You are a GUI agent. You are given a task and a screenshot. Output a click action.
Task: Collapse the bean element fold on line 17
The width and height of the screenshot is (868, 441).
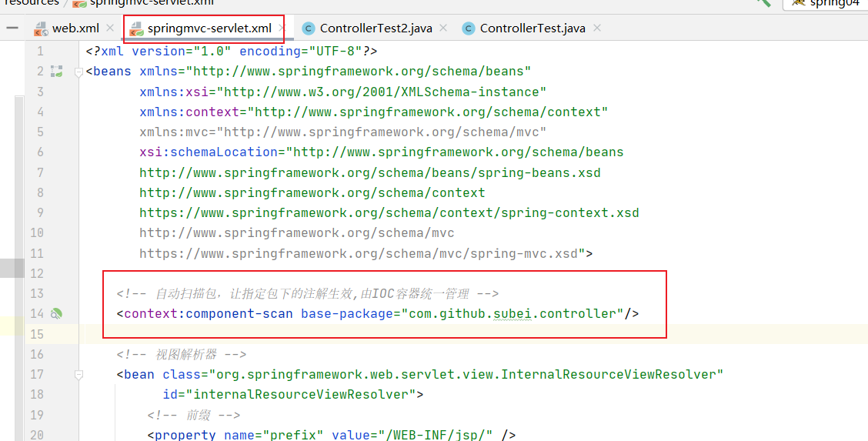tap(78, 375)
